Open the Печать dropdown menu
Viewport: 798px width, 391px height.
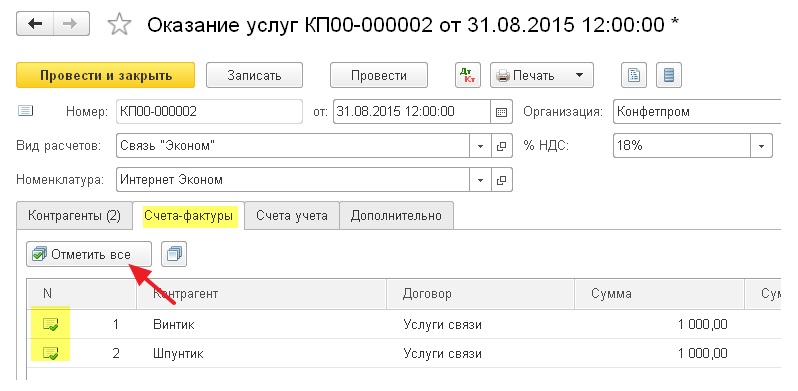(542, 75)
